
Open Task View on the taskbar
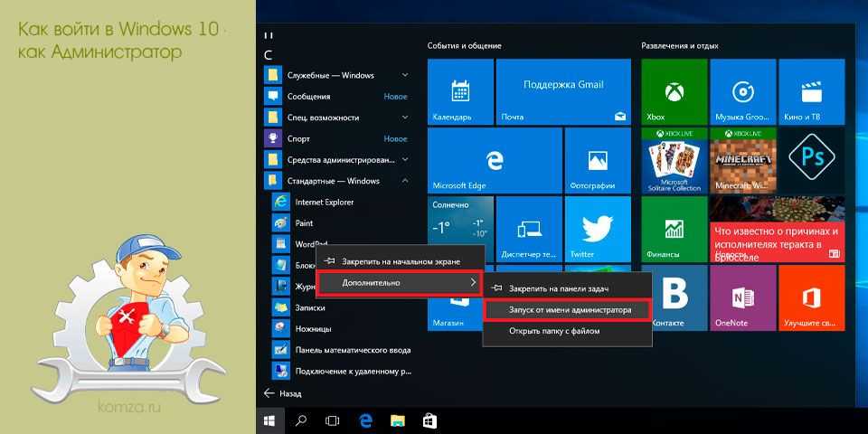332,420
